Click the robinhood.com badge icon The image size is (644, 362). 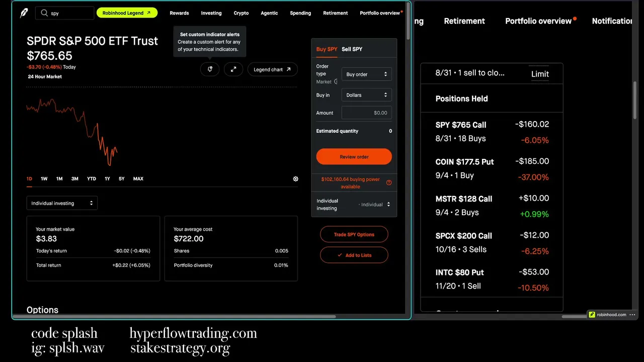pyautogui.click(x=592, y=315)
